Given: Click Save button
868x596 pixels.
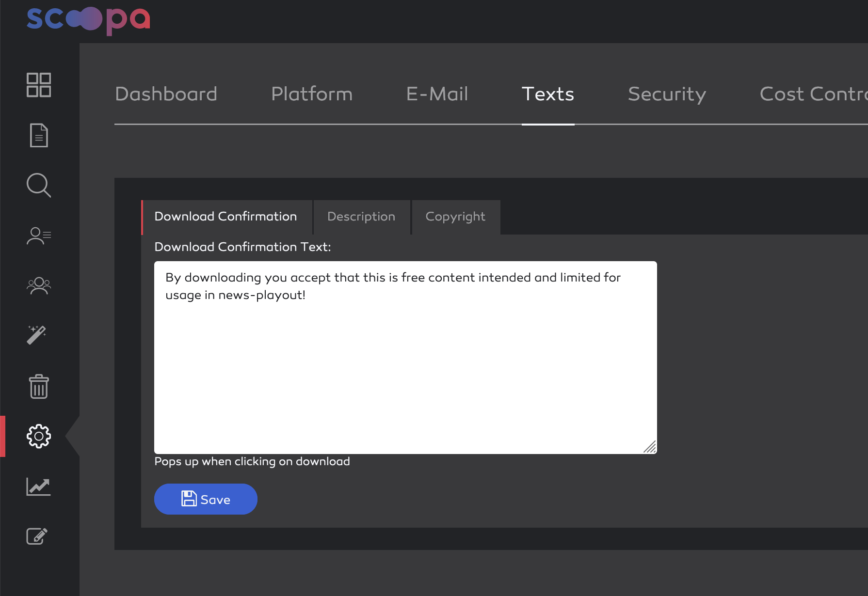Looking at the screenshot, I should 206,499.
